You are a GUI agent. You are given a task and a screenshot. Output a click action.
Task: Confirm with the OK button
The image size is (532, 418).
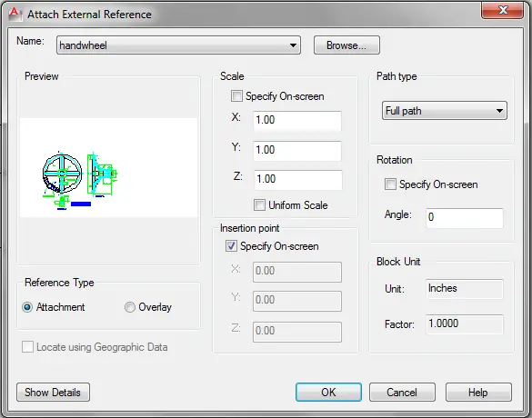328,393
